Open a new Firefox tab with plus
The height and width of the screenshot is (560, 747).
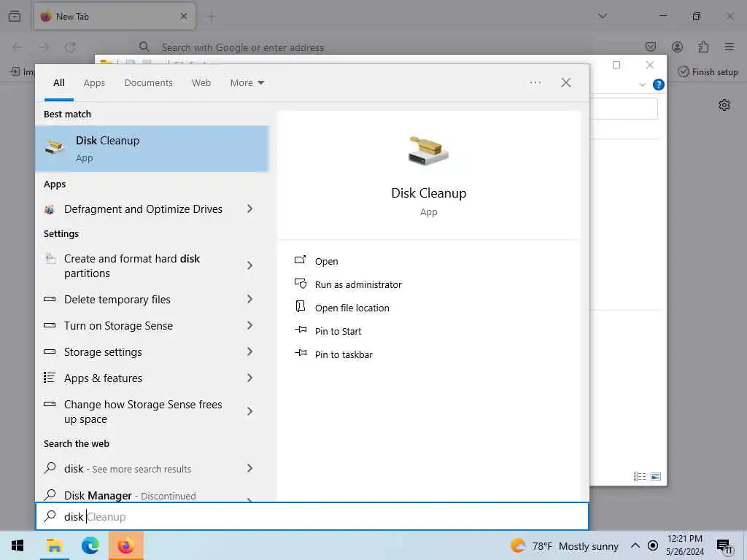pos(211,17)
